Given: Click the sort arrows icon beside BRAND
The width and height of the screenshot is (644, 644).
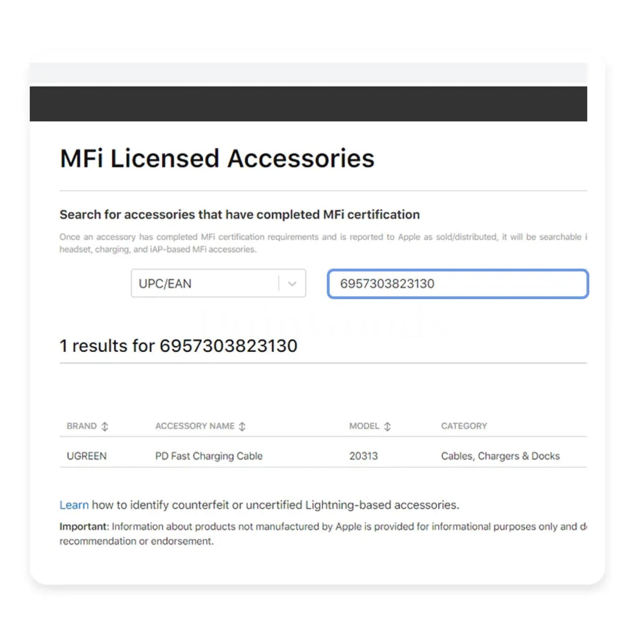Looking at the screenshot, I should pyautogui.click(x=105, y=427).
